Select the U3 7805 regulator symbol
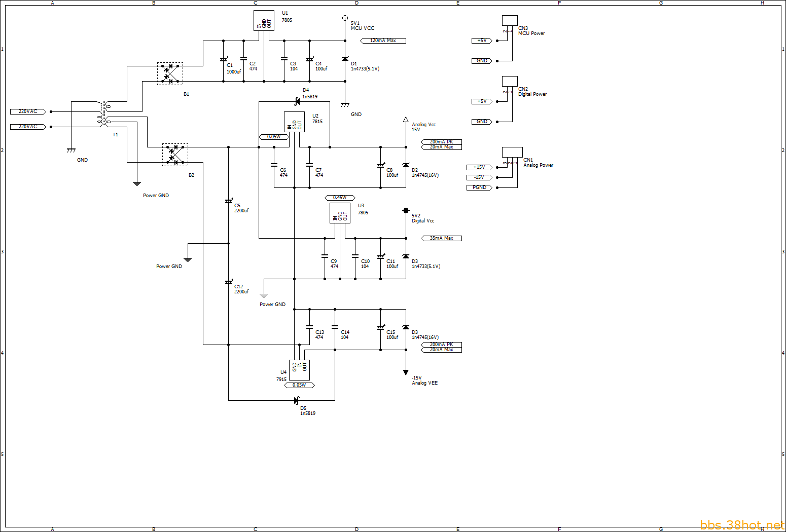This screenshot has height=532, width=786. [x=340, y=213]
